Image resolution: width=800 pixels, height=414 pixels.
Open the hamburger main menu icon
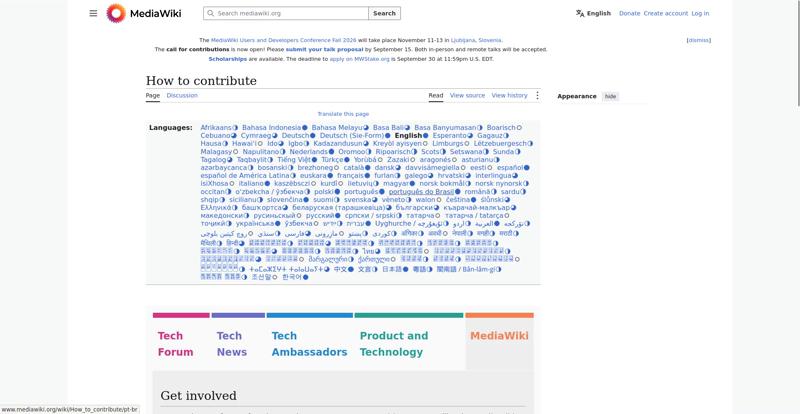pyautogui.click(x=93, y=13)
